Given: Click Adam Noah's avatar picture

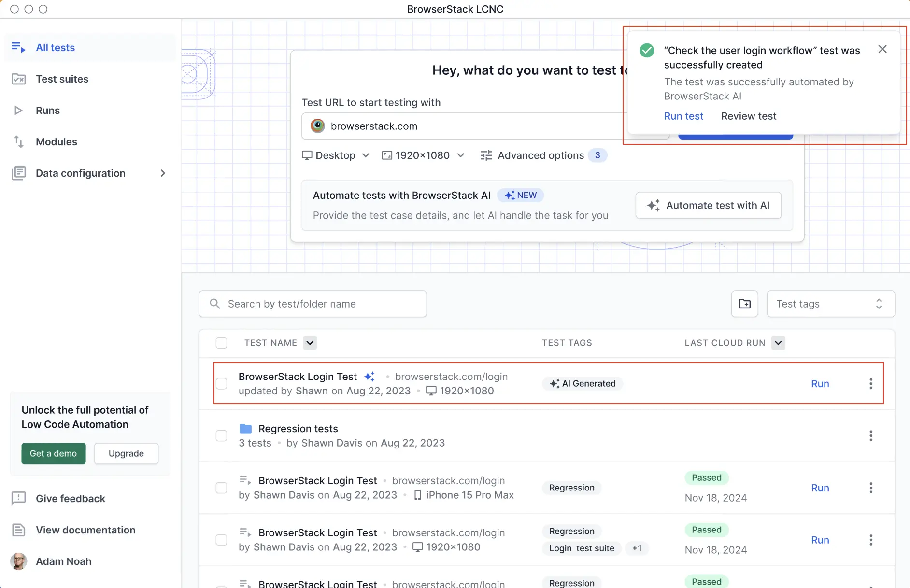Looking at the screenshot, I should tap(18, 561).
